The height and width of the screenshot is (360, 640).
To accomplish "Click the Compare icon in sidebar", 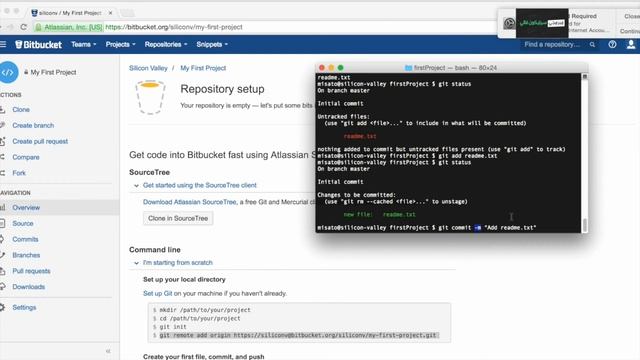I will point(2,157).
